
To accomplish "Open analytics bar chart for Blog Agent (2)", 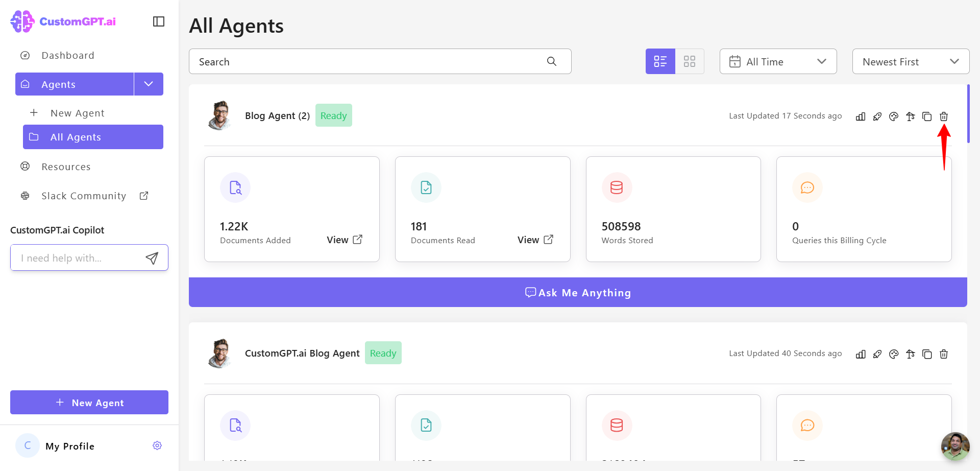I will point(861,116).
